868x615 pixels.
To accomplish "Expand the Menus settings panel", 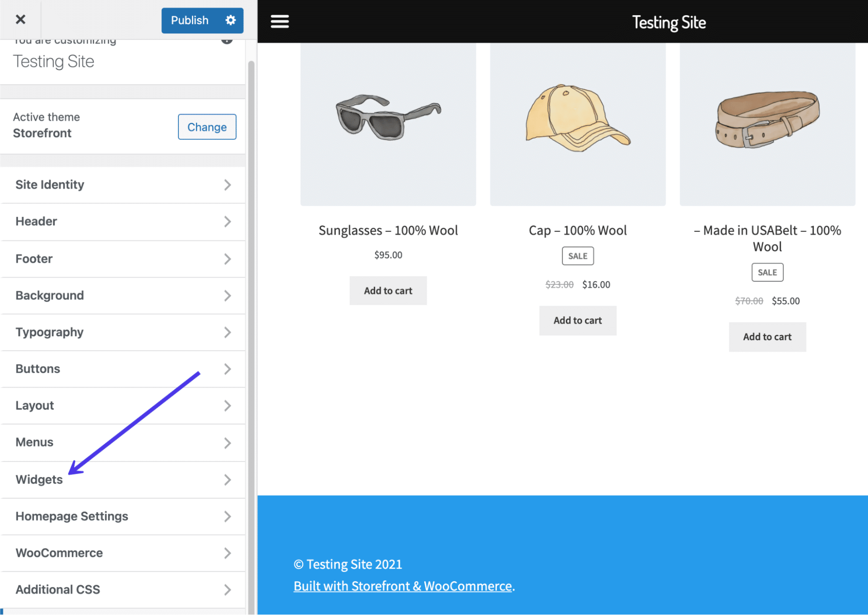I will tap(123, 442).
